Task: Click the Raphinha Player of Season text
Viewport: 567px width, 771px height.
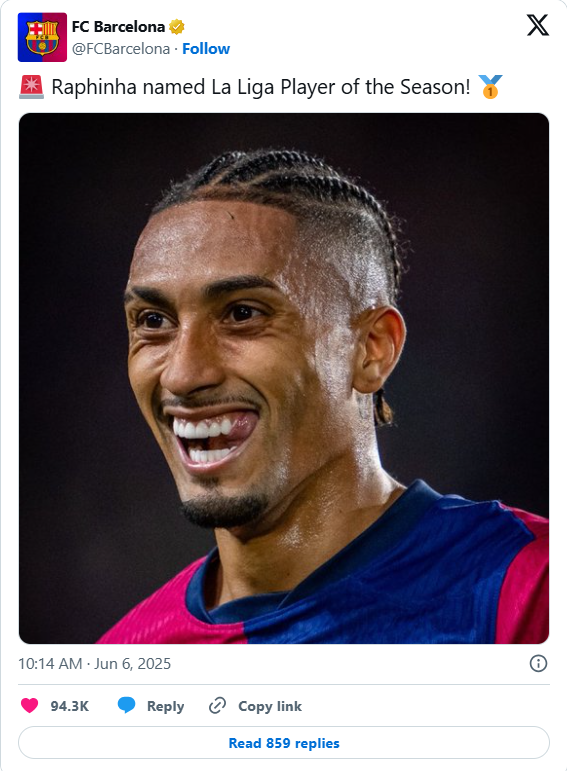Action: (261, 87)
